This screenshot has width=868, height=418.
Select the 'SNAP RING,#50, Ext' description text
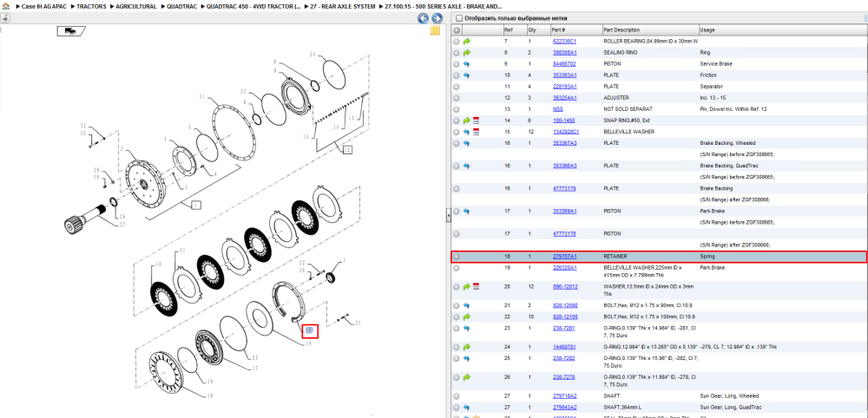point(627,121)
